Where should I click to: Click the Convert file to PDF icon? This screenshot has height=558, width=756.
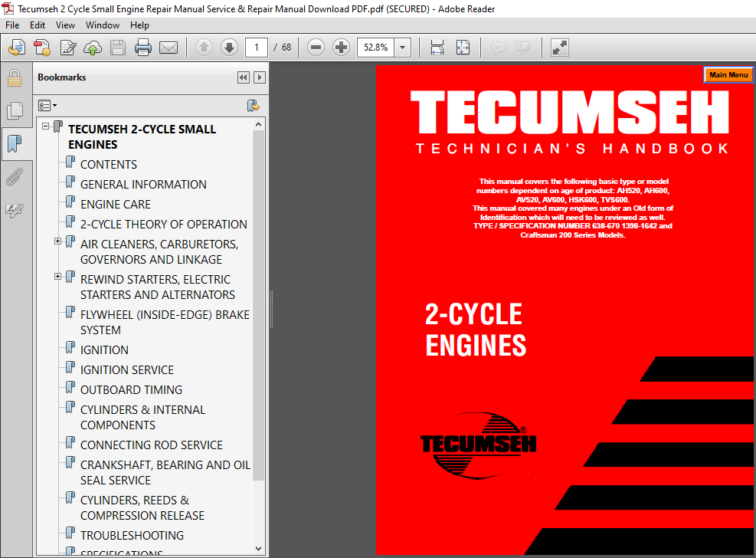42,48
